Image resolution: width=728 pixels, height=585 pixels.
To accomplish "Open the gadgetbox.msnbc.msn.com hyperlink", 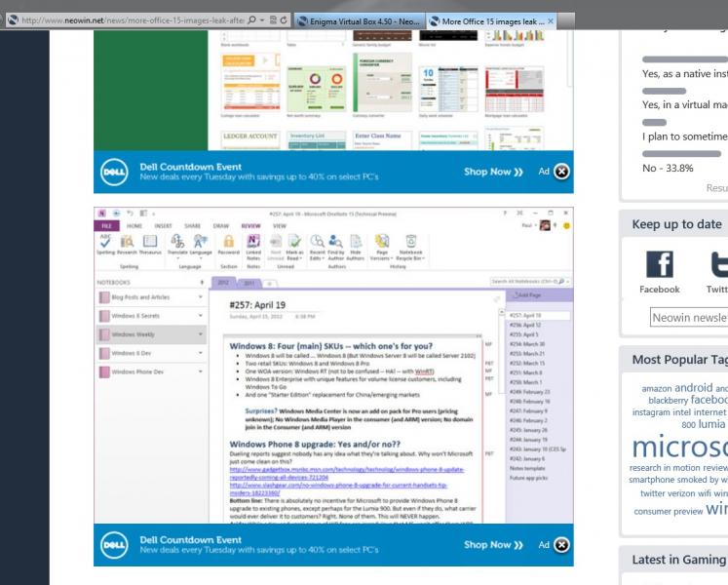I will [346, 474].
